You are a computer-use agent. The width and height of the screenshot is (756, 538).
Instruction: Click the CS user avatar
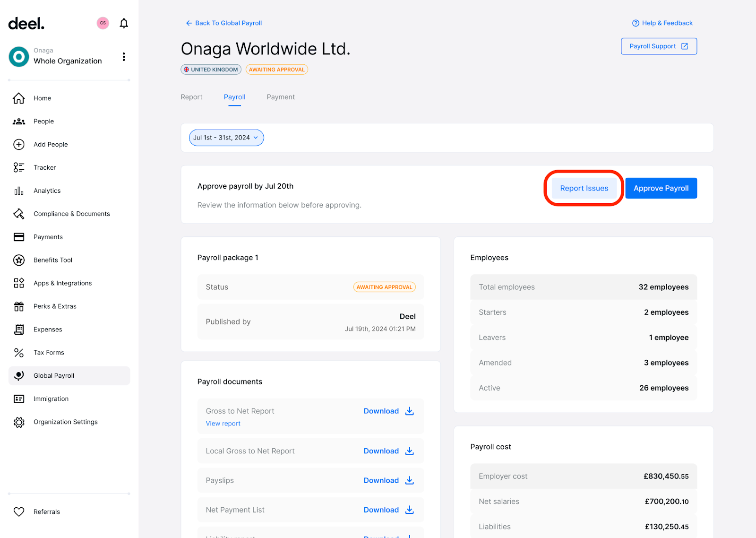pyautogui.click(x=103, y=23)
